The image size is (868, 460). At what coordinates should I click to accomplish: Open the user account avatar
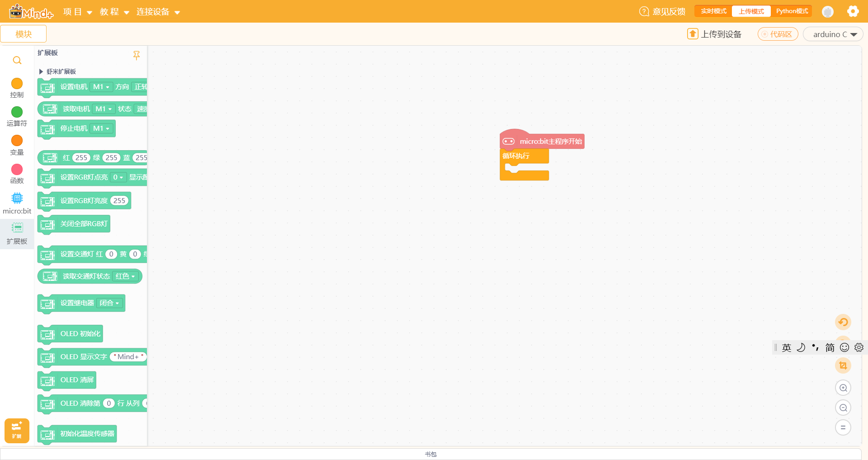point(828,12)
